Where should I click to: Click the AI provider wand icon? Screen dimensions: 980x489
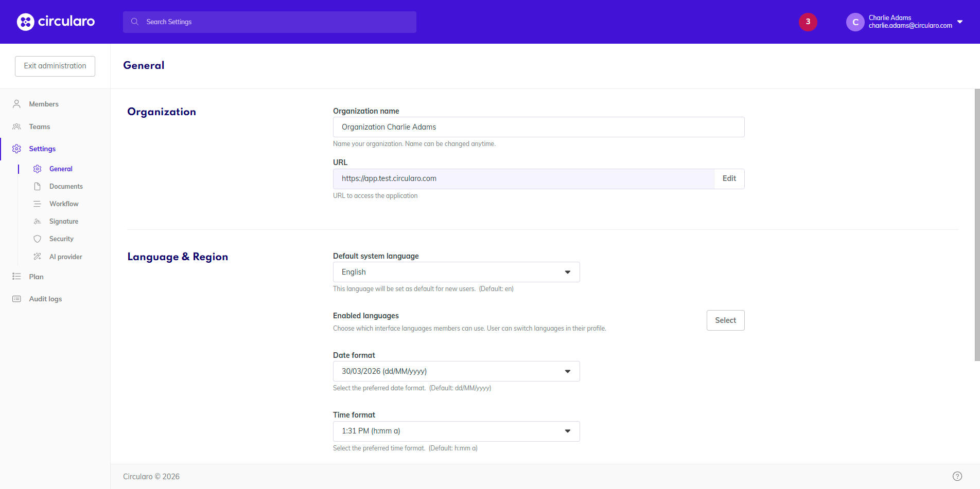tap(37, 257)
